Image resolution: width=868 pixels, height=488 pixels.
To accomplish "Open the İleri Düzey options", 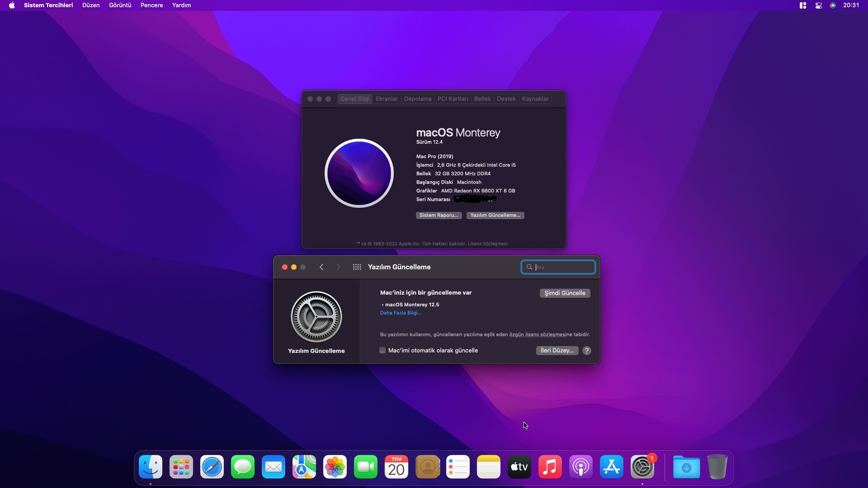I will (557, 351).
